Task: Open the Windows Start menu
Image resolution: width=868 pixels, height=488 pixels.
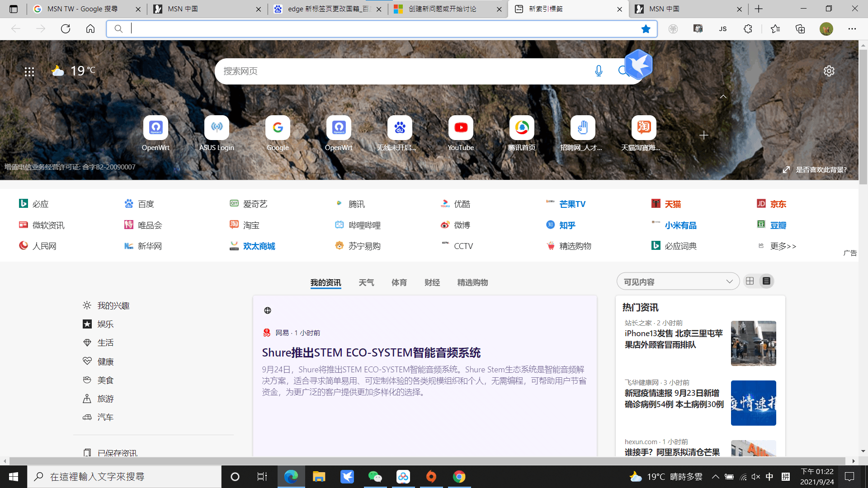Action: [x=14, y=477]
